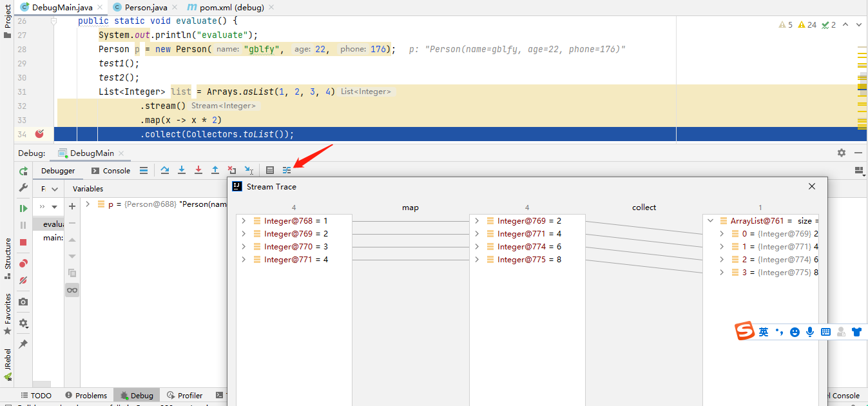Viewport: 868px width, 406px height.
Task: Click Trace Current Stream Chain icon
Action: [x=287, y=170]
